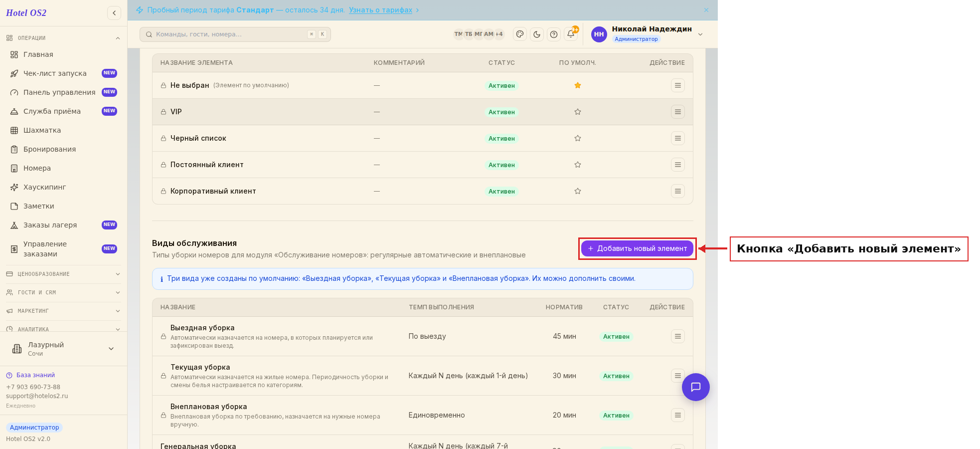Unset default star on Не выбран
Screen dimensions: 980x449
(x=578, y=85)
